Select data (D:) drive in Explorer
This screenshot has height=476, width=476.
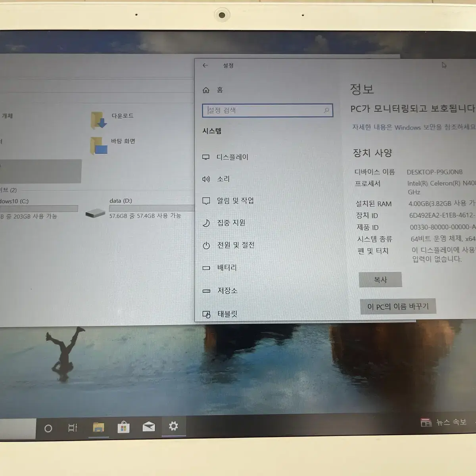click(139, 208)
